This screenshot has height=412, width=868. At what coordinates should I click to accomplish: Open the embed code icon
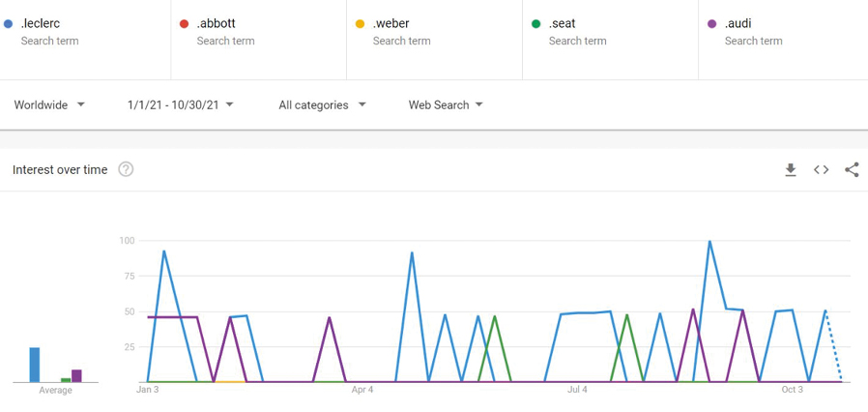tap(821, 170)
